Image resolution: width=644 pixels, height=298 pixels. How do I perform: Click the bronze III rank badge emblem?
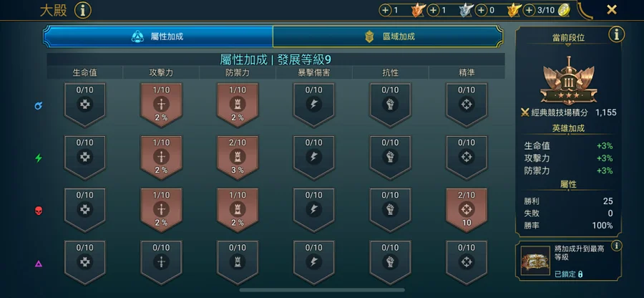568,81
